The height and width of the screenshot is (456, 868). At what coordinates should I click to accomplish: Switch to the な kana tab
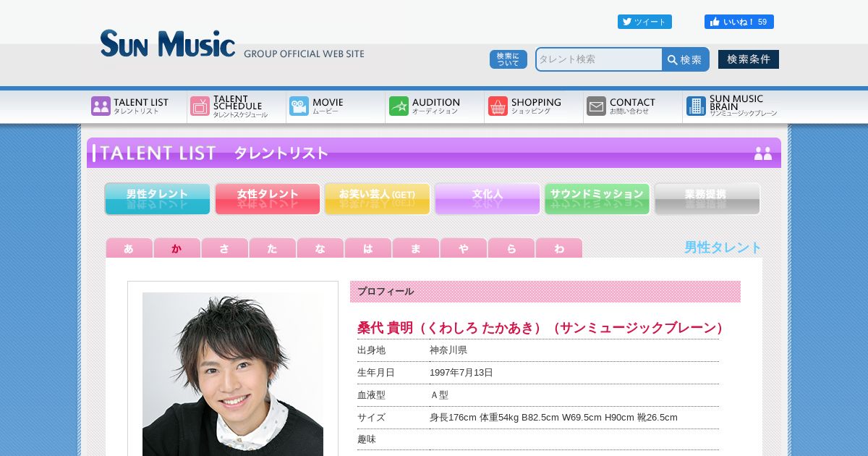pos(320,248)
